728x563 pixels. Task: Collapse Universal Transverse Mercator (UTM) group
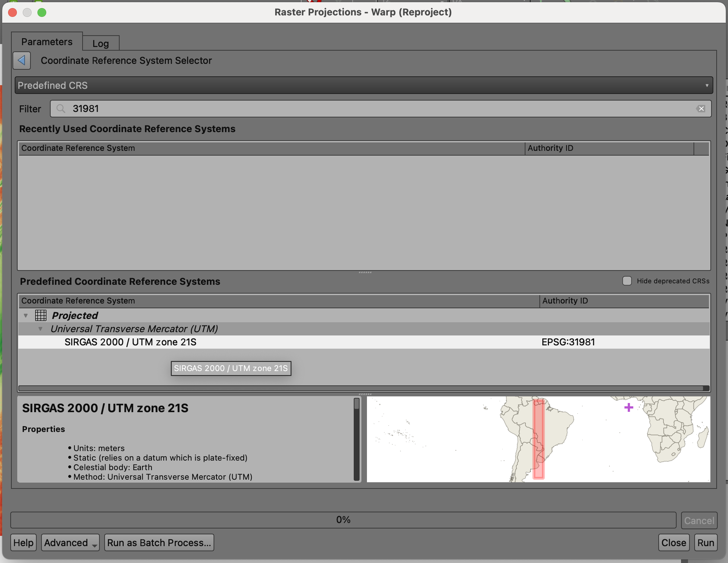point(40,328)
